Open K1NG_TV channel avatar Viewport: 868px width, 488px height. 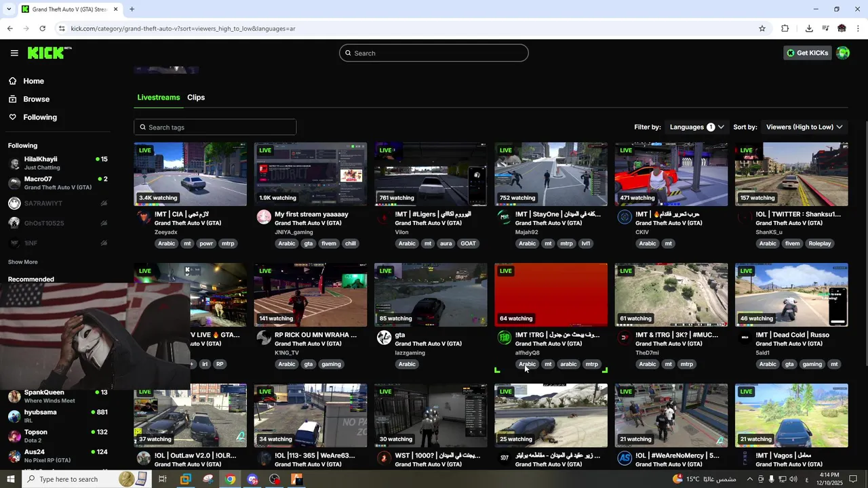tap(264, 338)
